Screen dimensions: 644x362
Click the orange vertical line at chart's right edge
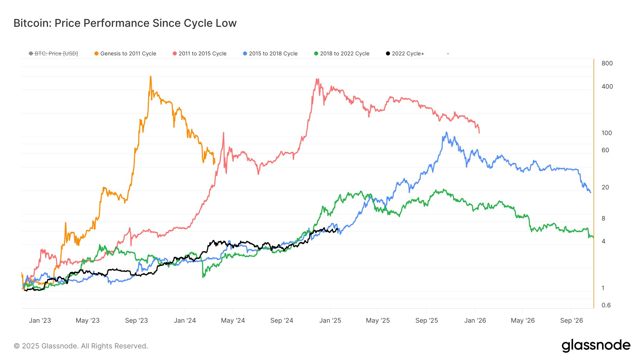(x=594, y=183)
